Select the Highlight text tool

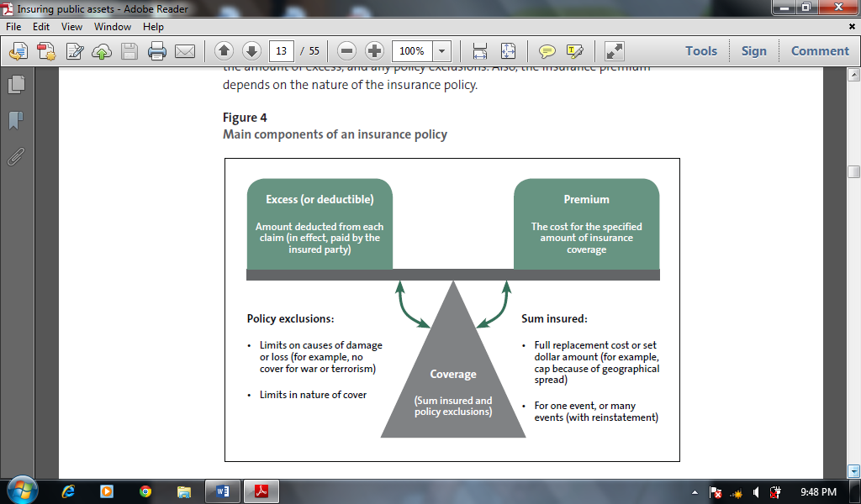pos(575,51)
